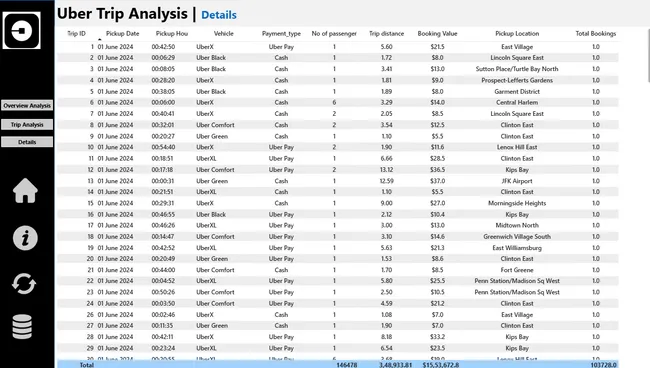Click total trip distance 3,48,933.81
The image size is (650, 368).
pyautogui.click(x=395, y=365)
